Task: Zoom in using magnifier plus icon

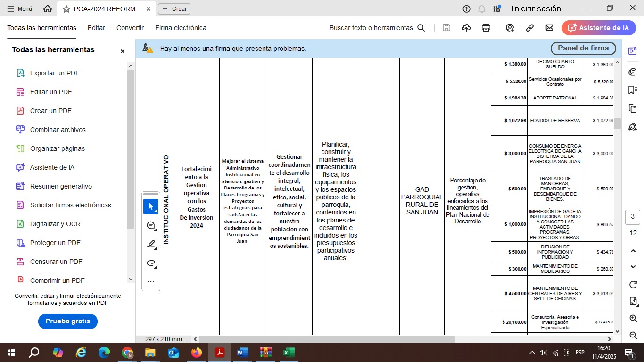Action: pyautogui.click(x=633, y=319)
